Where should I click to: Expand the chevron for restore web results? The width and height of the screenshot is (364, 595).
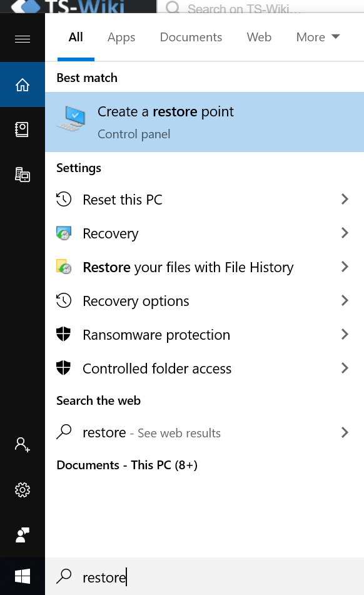pos(344,432)
